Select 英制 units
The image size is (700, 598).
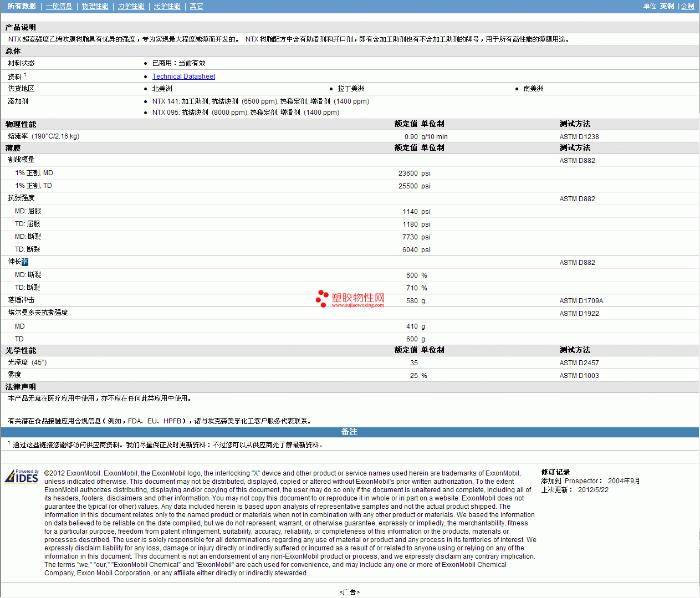point(667,6)
